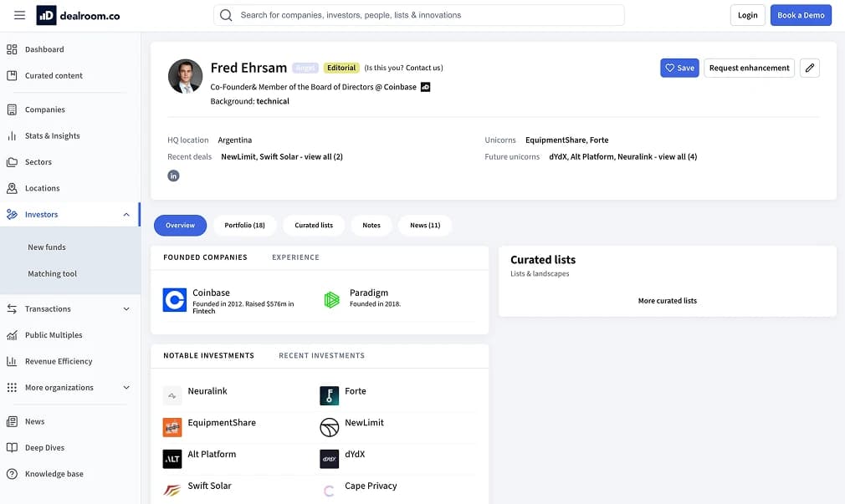Save Fred Ehrsam's profile
845x504 pixels.
click(679, 68)
